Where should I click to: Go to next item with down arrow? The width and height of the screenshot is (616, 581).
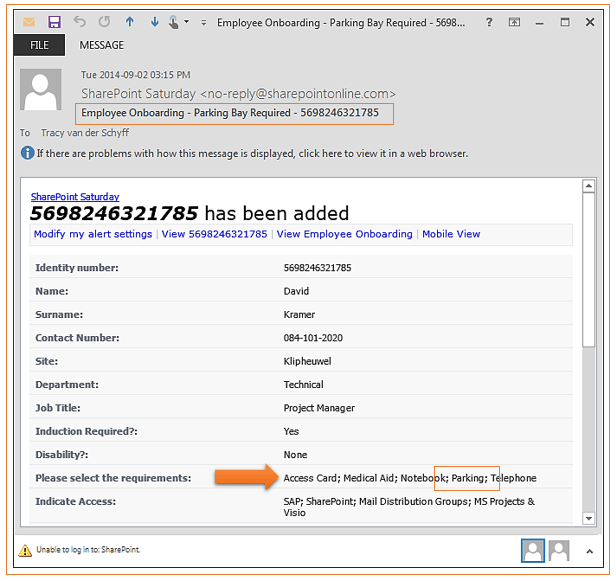pyautogui.click(x=154, y=21)
